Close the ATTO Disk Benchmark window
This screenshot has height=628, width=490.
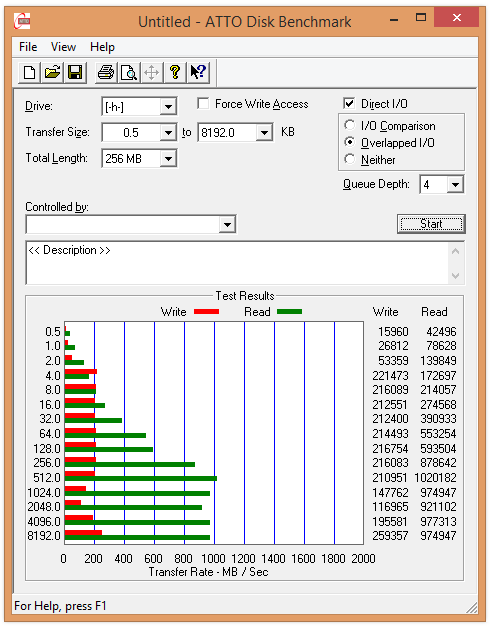coord(456,18)
